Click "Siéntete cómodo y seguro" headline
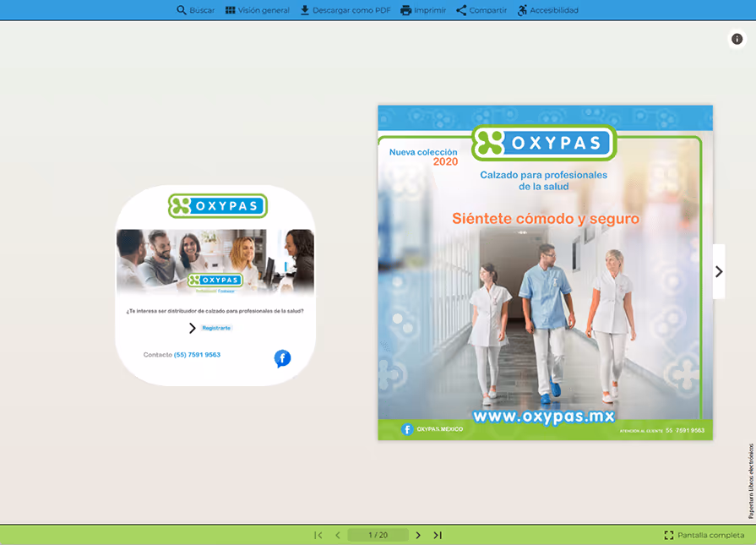The width and height of the screenshot is (756, 545). [x=546, y=219]
